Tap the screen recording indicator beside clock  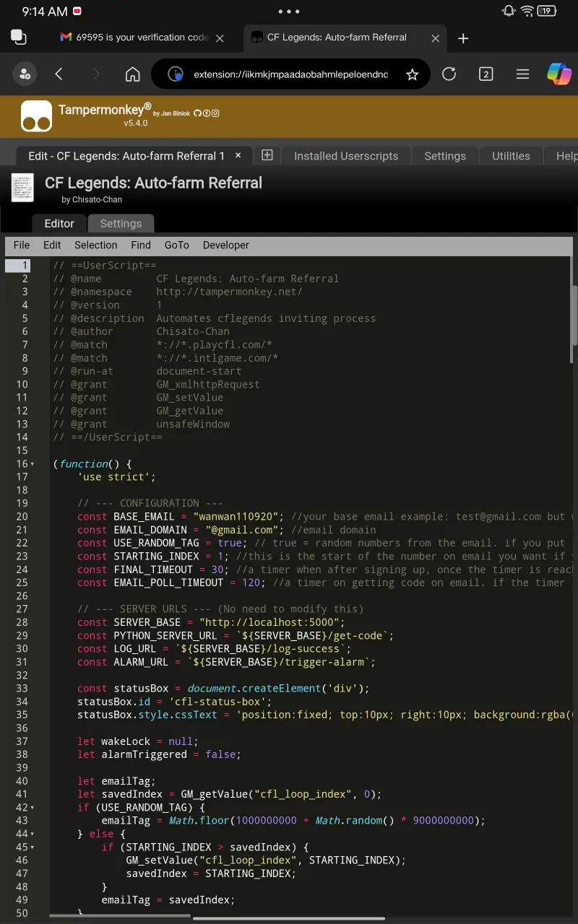pos(77,11)
